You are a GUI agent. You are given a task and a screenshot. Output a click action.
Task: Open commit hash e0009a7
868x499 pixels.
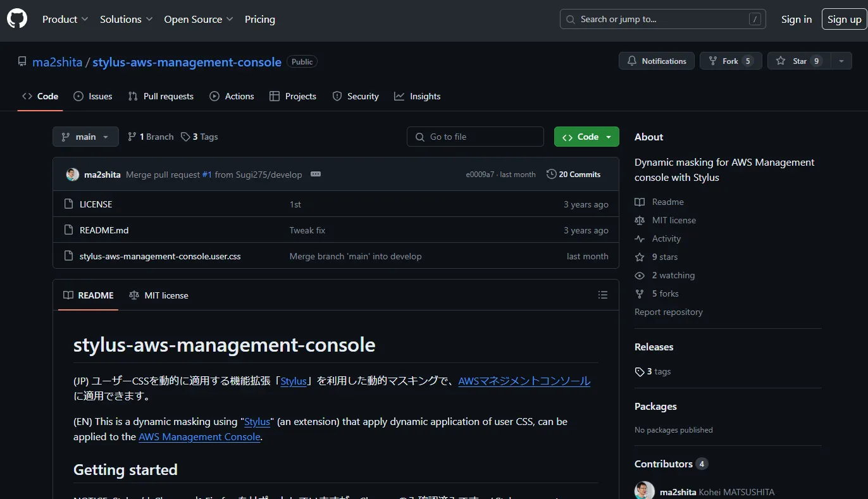480,175
